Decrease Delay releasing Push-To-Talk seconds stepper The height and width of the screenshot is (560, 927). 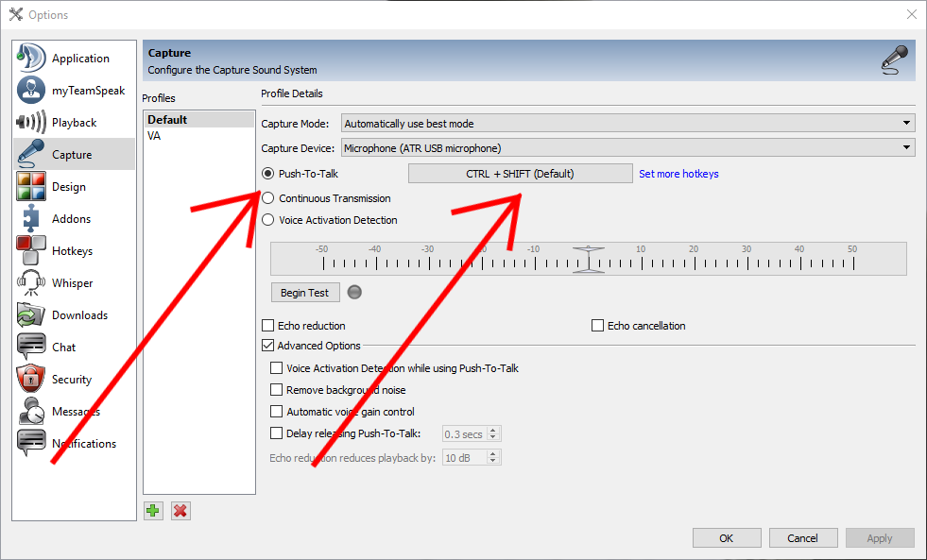coord(493,438)
